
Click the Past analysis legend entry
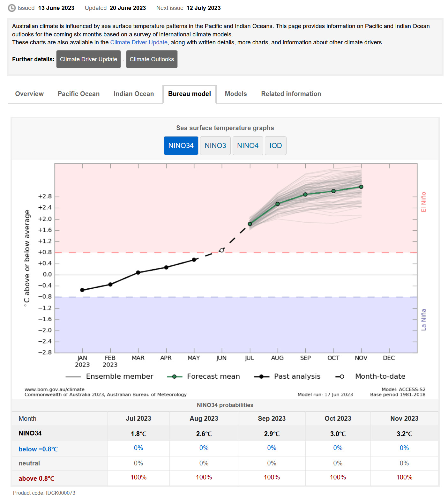click(x=287, y=376)
